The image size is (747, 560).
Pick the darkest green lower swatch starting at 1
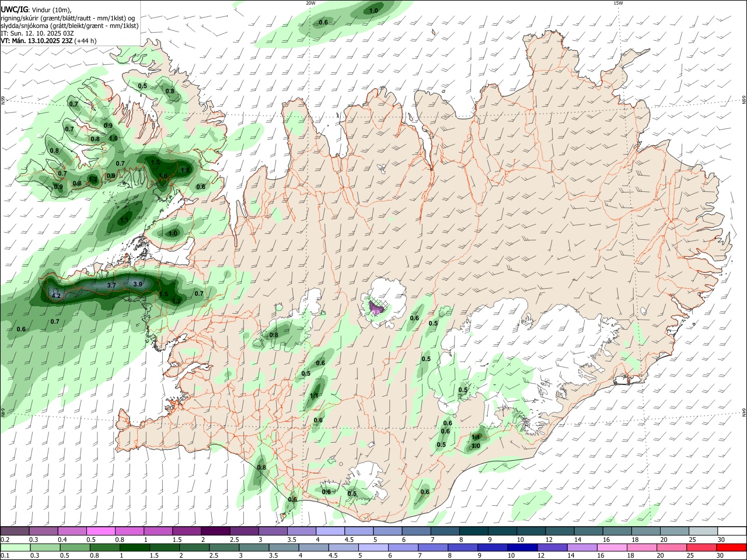pos(134,547)
